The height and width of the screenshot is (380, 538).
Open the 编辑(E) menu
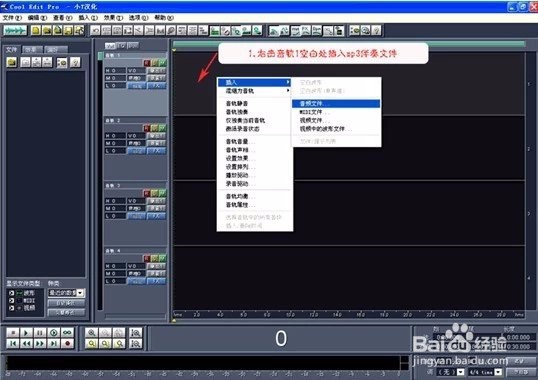pos(37,17)
